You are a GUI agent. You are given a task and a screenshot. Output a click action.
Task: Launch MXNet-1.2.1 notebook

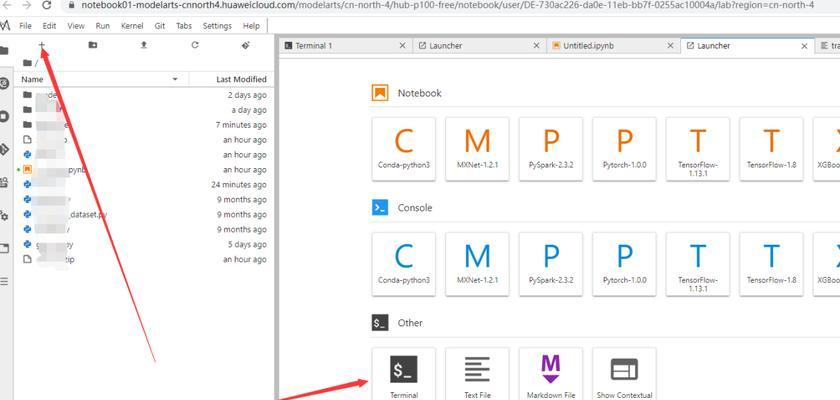click(477, 149)
